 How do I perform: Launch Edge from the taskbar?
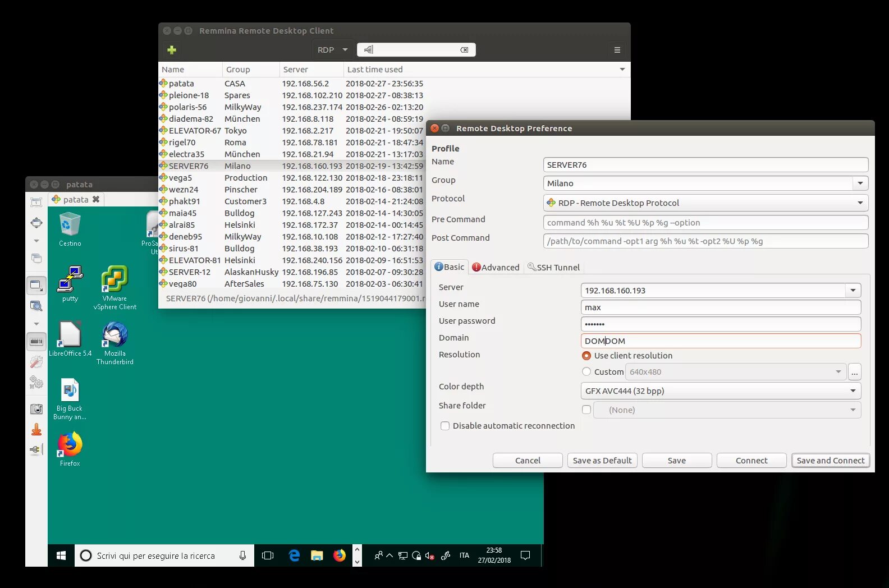pos(294,555)
